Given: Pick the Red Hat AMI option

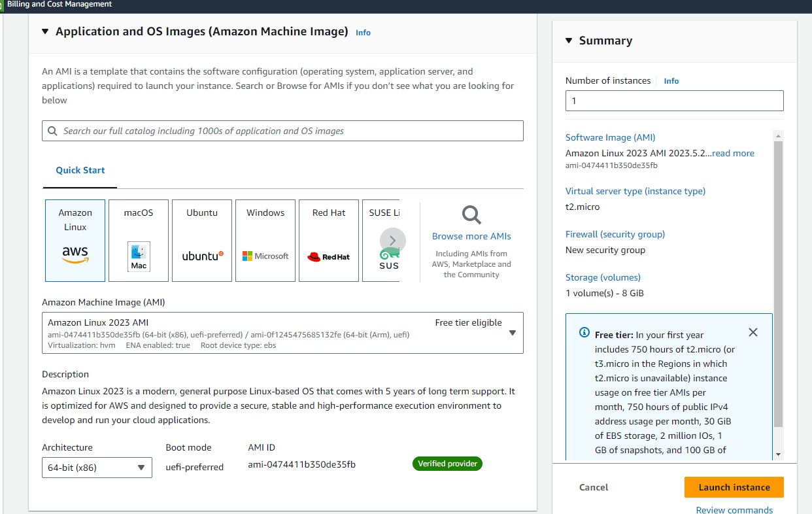Looking at the screenshot, I should pos(328,240).
